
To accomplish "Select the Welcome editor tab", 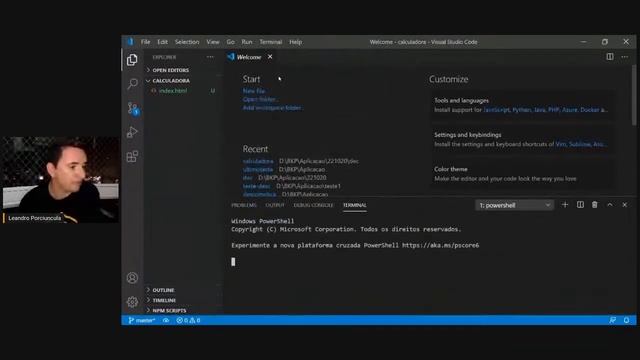I will (x=249, y=57).
